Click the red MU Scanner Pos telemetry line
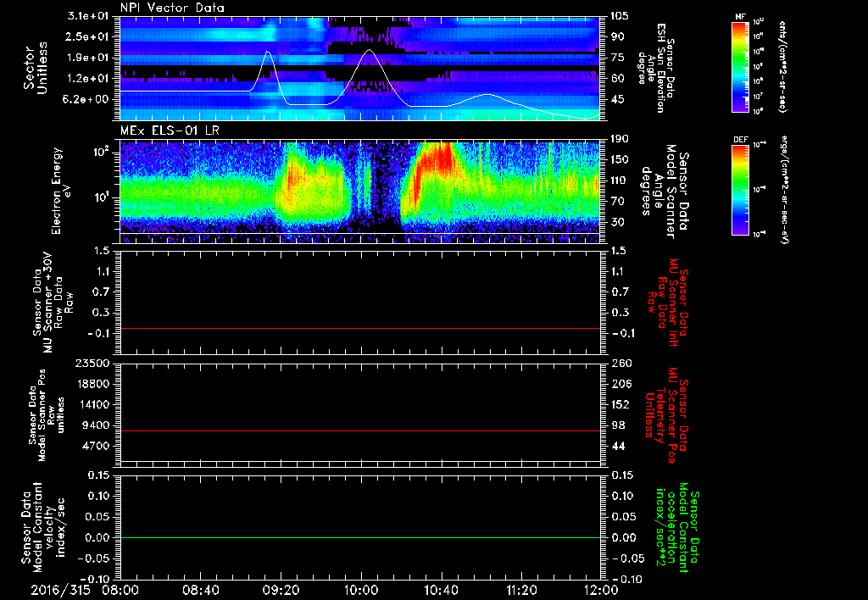The image size is (868, 600). pos(360,431)
